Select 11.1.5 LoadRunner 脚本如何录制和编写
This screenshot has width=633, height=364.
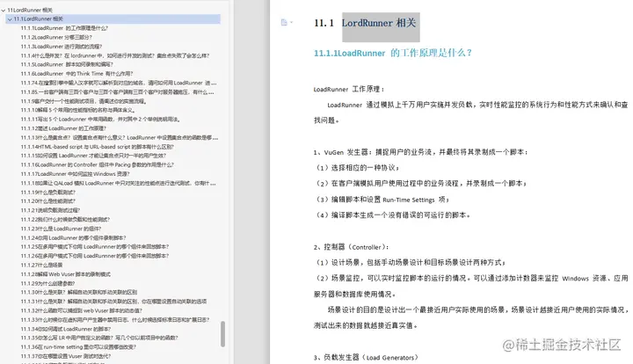[67, 64]
